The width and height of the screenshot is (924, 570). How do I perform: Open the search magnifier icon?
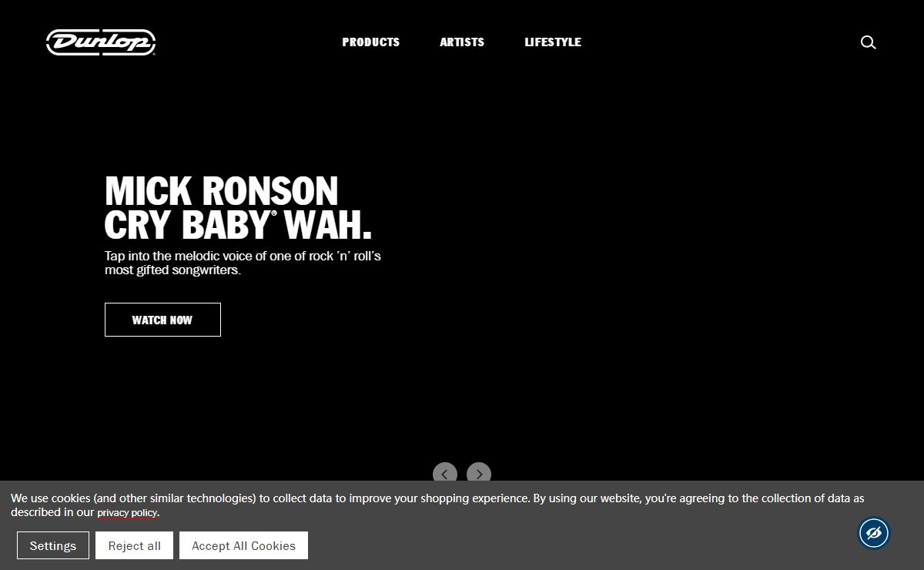coord(868,42)
